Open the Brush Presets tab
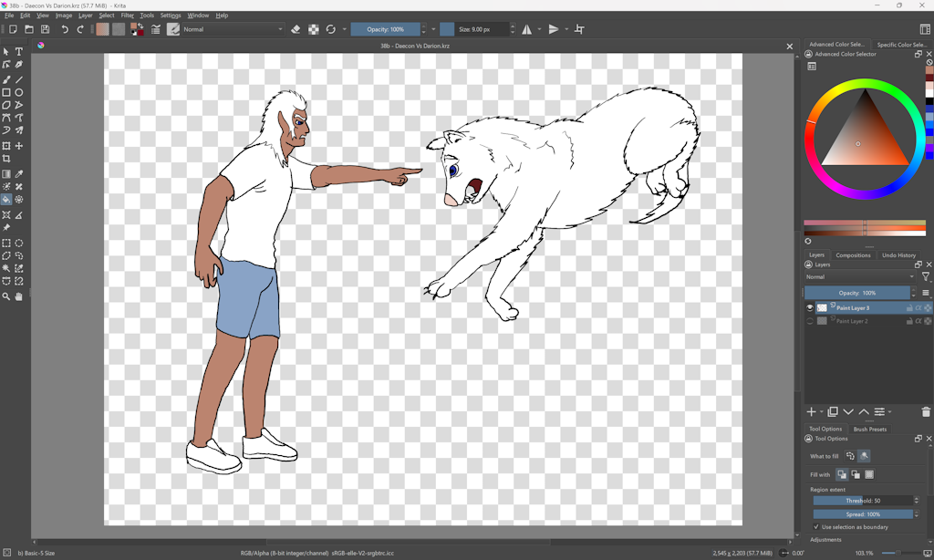The height and width of the screenshot is (560, 934). pos(869,429)
